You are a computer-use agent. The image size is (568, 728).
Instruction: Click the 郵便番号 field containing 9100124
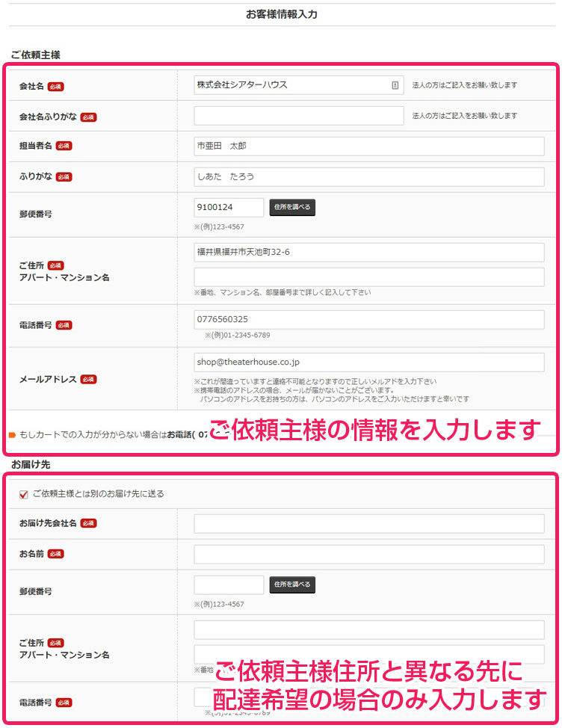click(x=229, y=207)
